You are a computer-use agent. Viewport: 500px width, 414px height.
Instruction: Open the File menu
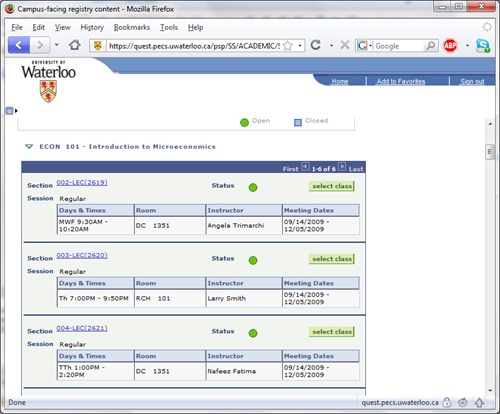pyautogui.click(x=17, y=27)
